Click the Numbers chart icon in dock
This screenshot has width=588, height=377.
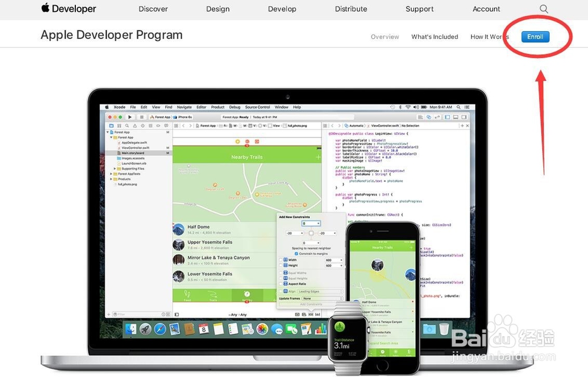(320, 329)
